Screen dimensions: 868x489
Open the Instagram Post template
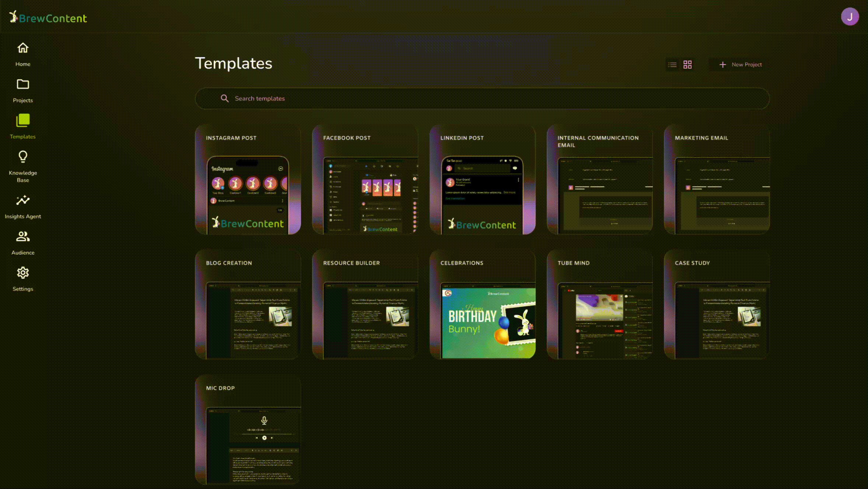(248, 180)
